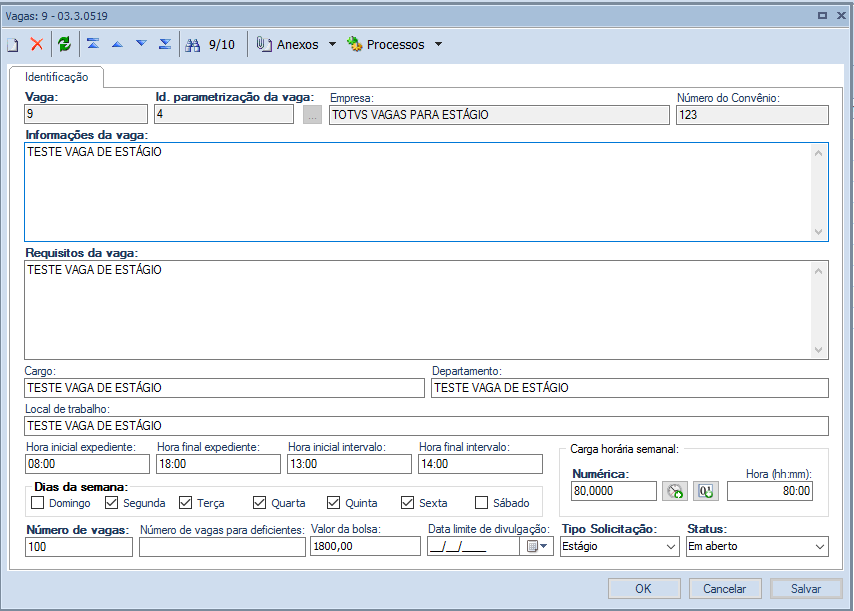Uncheck the Terça checkbox
854x611 pixels.
[x=186, y=503]
